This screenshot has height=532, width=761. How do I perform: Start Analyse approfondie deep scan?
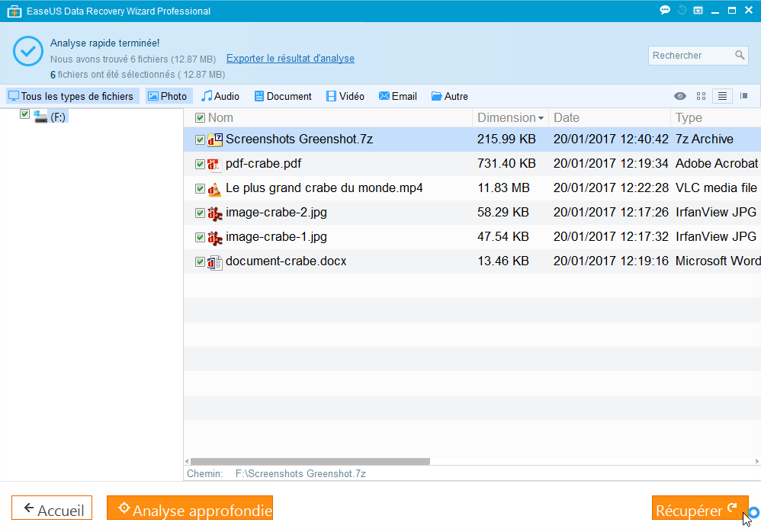[190, 508]
